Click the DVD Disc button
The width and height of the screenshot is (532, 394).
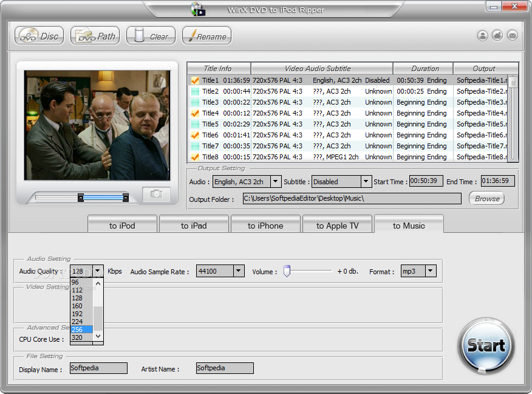(x=39, y=36)
